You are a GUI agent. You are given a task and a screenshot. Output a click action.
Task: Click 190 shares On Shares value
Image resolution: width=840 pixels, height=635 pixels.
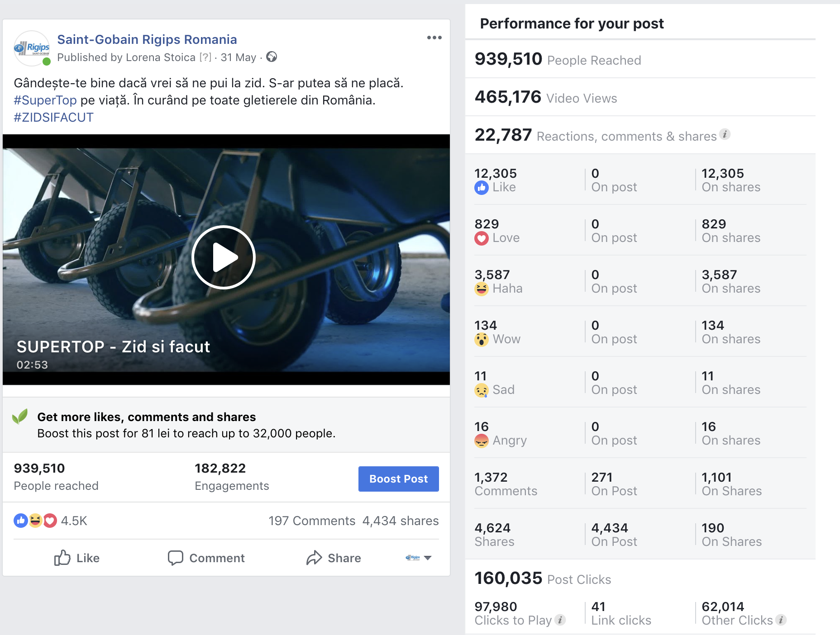pos(713,528)
